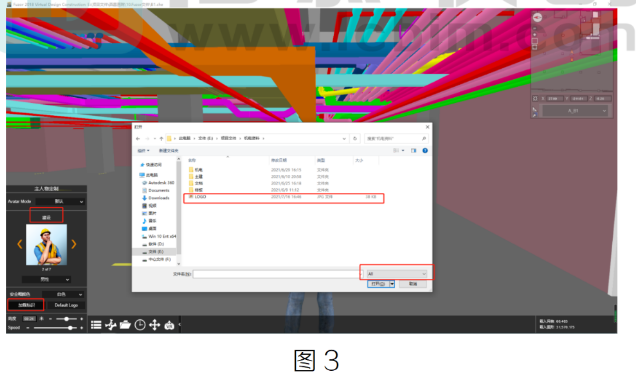This screenshot has width=636, height=384.
Task: Click the X coordinate field under minimap
Action: [x=554, y=99]
